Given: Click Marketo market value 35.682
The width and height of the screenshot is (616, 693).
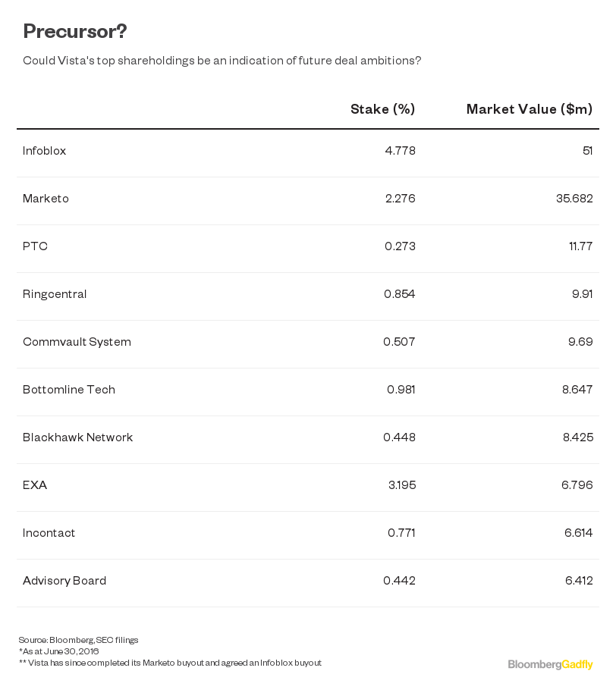Looking at the screenshot, I should pyautogui.click(x=574, y=199).
